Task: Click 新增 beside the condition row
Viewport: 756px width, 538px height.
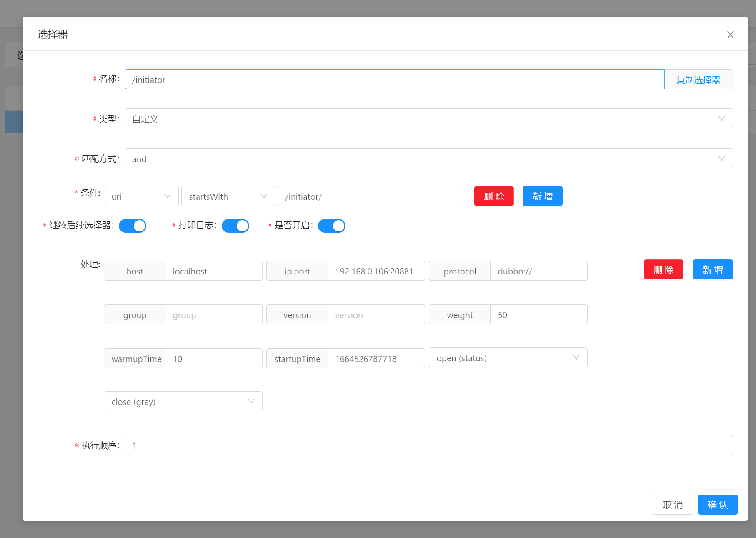Action: 542,196
